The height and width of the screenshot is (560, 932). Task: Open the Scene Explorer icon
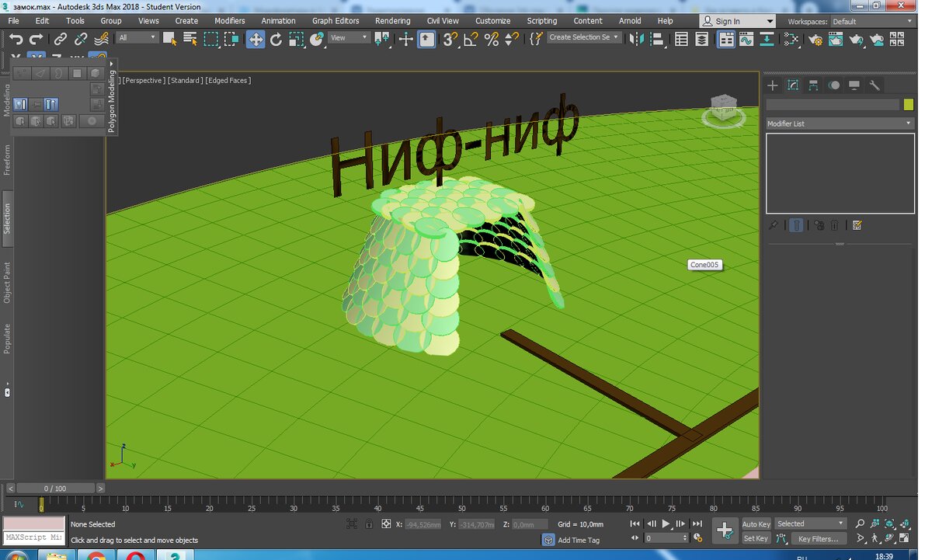point(681,39)
